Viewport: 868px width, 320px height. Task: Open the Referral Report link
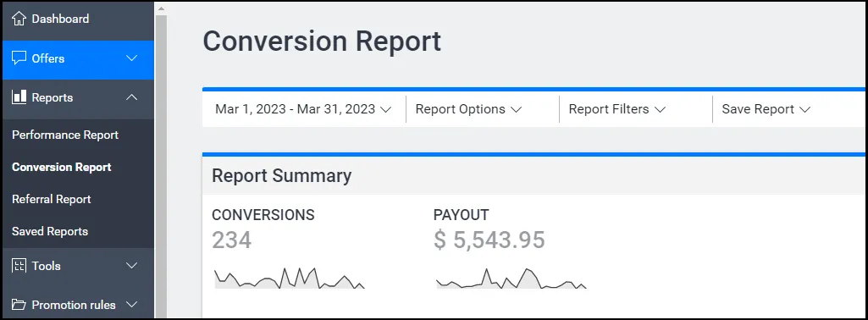tap(52, 199)
